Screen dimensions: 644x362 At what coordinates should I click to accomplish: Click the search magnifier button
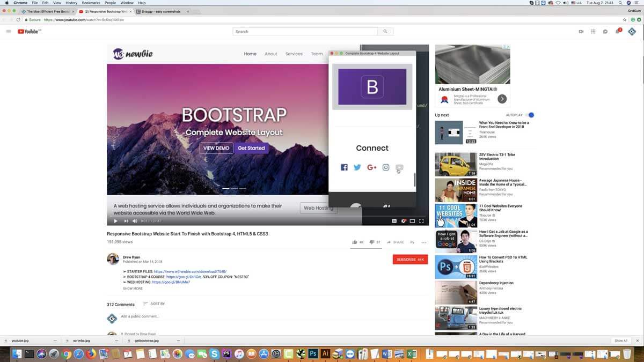click(x=385, y=32)
